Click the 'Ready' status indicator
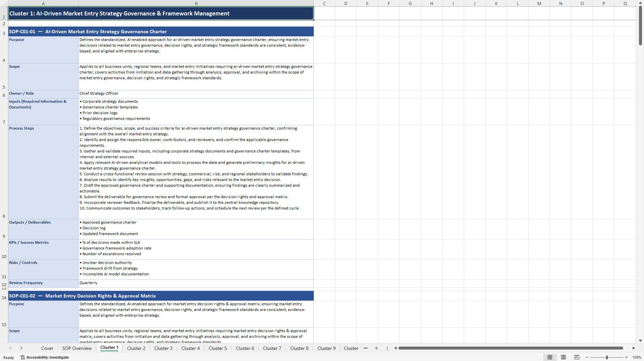The height and width of the screenshot is (361, 644). pos(9,358)
